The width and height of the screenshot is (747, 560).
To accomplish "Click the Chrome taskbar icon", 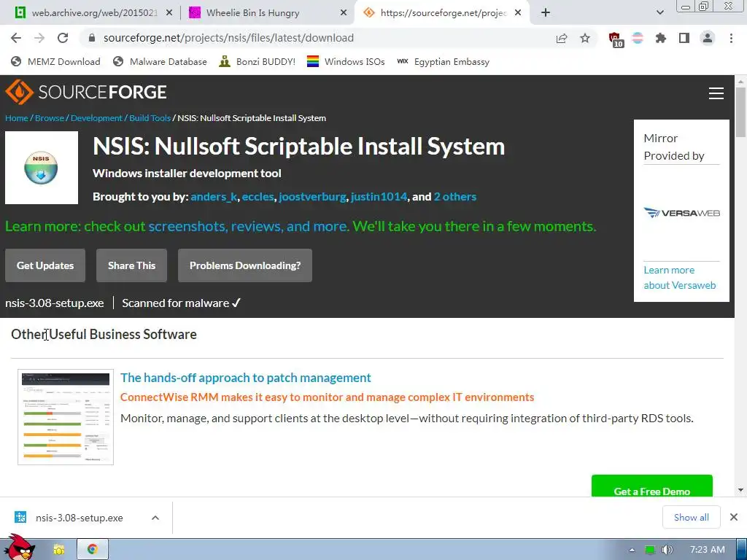I will 93,550.
